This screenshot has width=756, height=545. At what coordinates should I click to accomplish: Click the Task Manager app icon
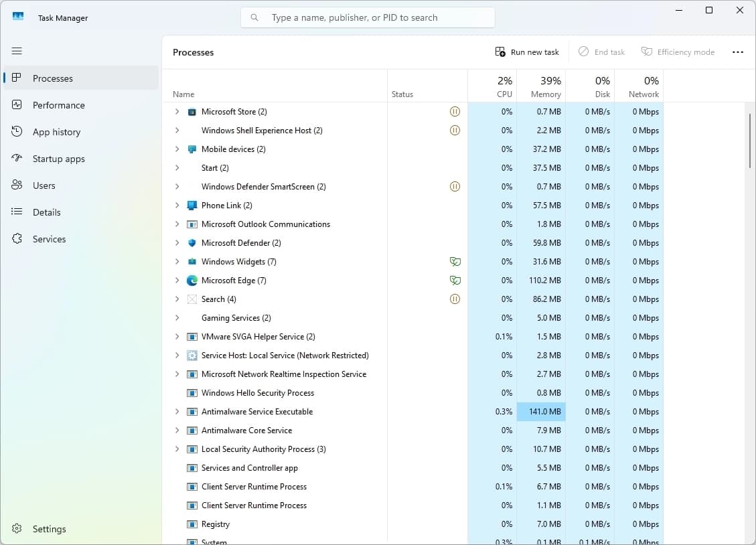click(x=18, y=17)
